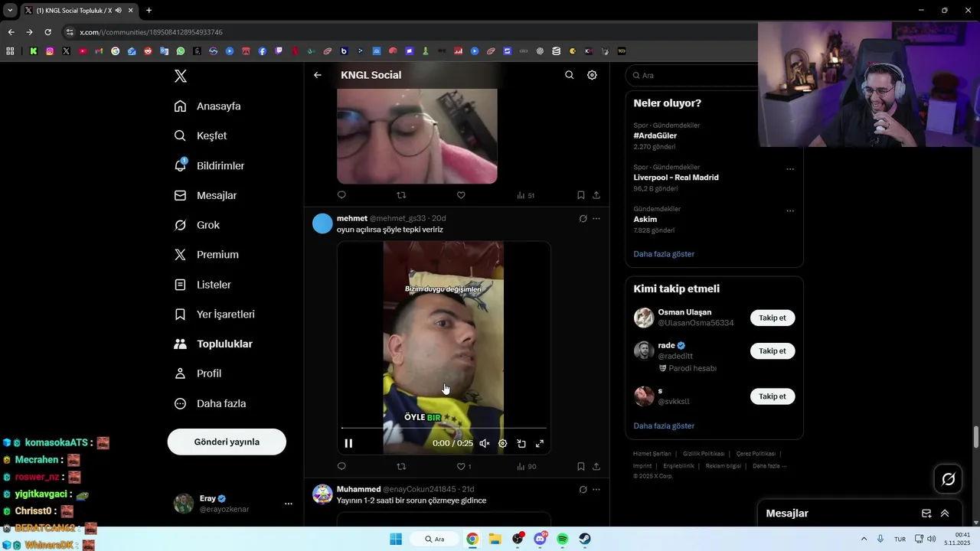Share the glasses selfie post

point(596,195)
